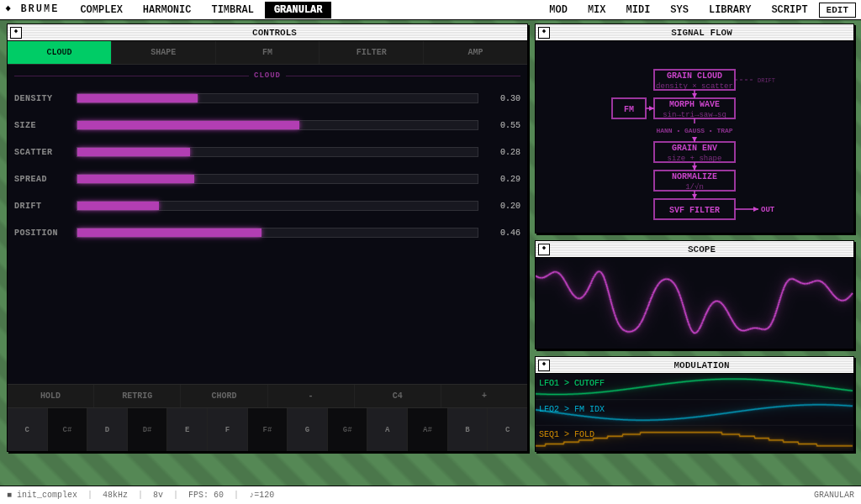
Task: Select the MORPH WAVE node block
Action: click(694, 108)
